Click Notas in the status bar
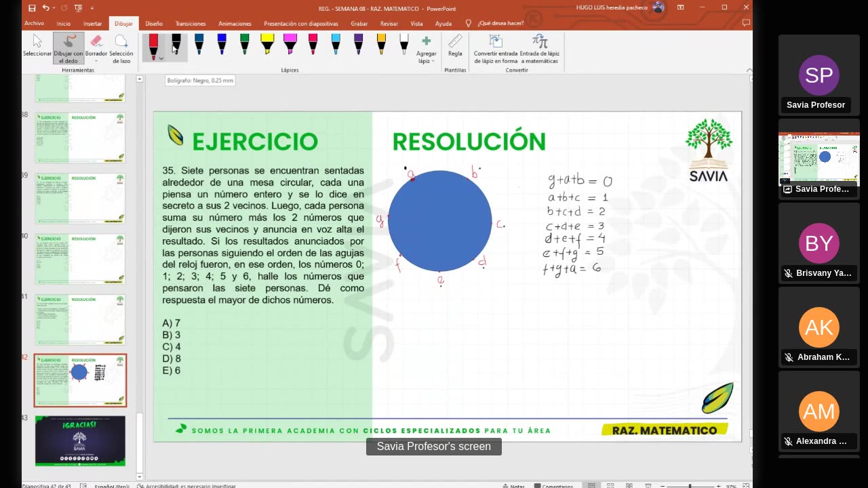This screenshot has height=488, width=868. [x=513, y=485]
